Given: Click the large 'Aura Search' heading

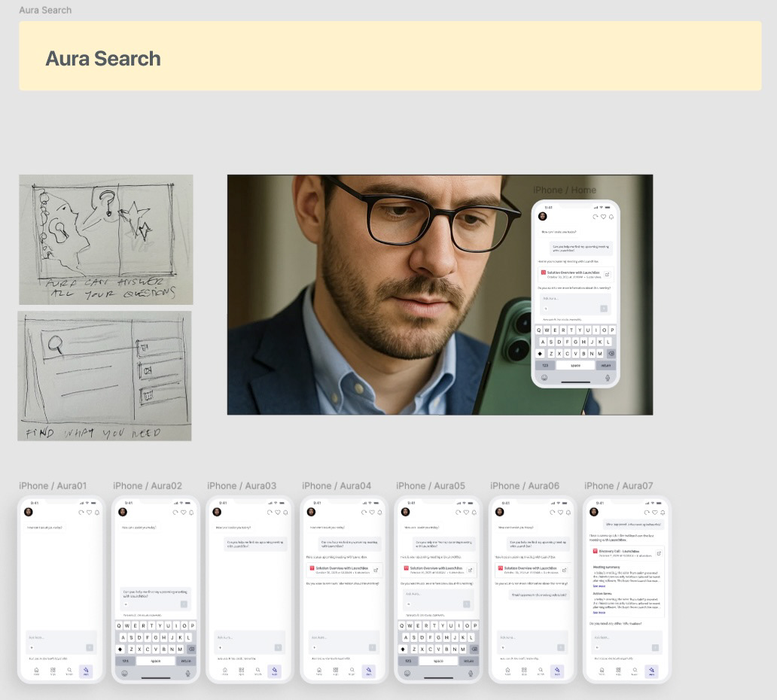Looking at the screenshot, I should (103, 59).
